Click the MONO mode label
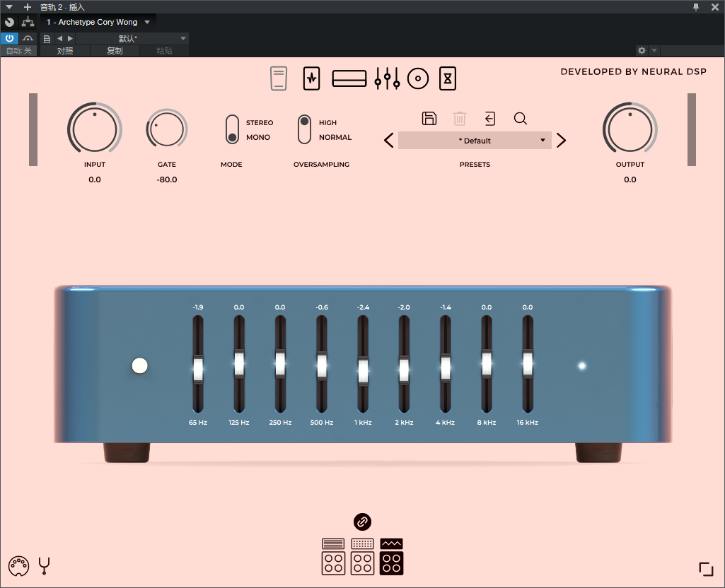 pos(258,138)
